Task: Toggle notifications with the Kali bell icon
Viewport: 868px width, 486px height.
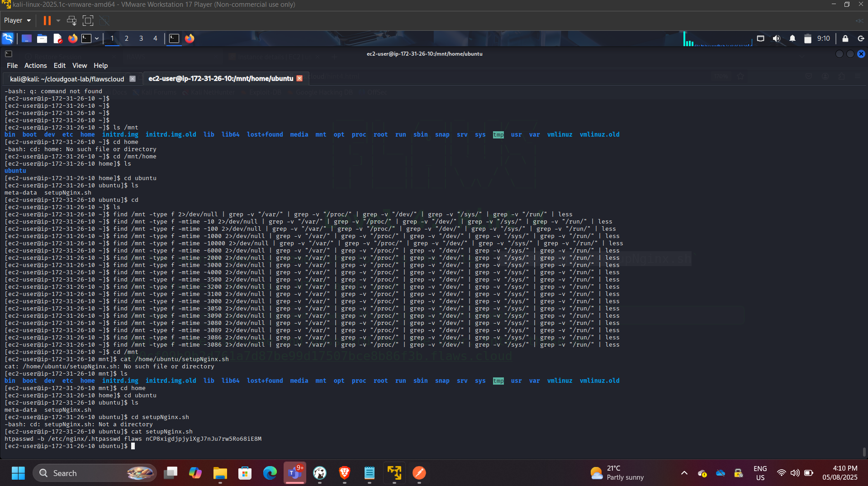Action: click(792, 38)
